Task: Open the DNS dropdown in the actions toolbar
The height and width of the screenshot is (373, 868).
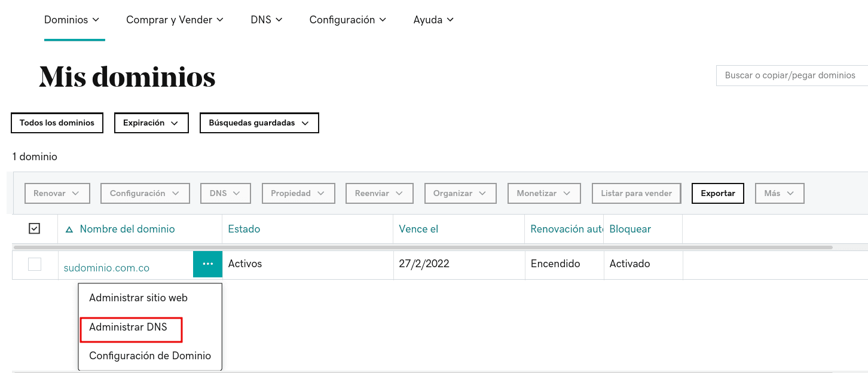Action: coord(225,193)
